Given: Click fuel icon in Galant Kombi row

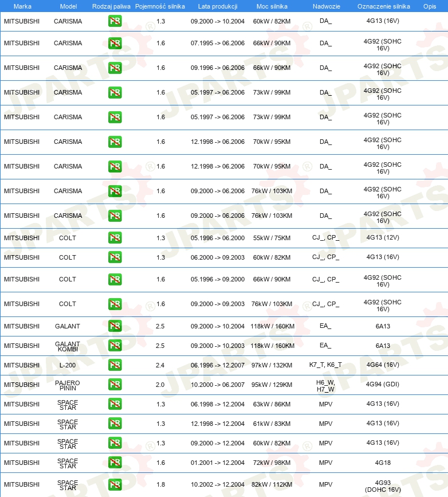Looking at the screenshot, I should click(115, 346).
